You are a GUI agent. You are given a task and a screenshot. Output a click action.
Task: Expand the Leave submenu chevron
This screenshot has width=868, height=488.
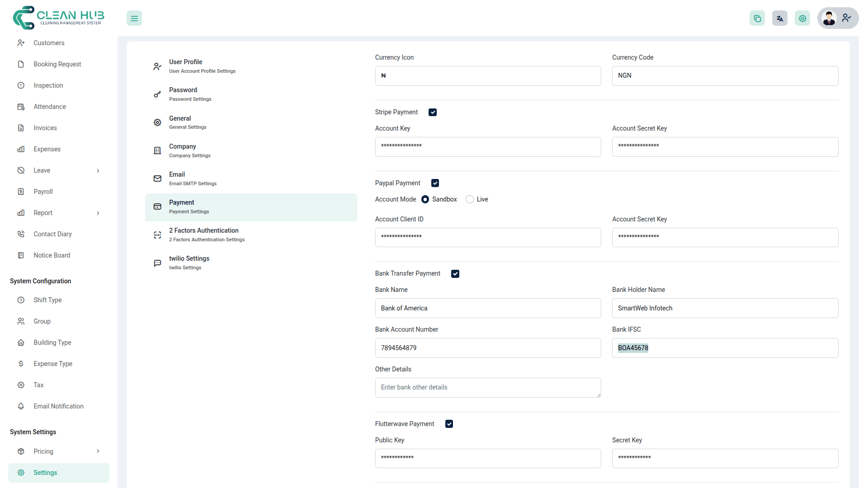pyautogui.click(x=98, y=171)
